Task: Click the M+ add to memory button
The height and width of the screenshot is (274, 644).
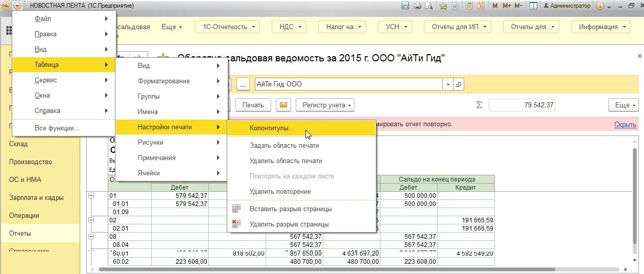Action: pos(507,6)
